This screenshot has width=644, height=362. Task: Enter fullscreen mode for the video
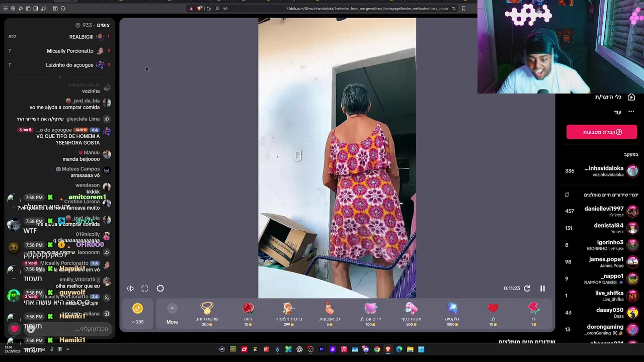[x=144, y=289]
